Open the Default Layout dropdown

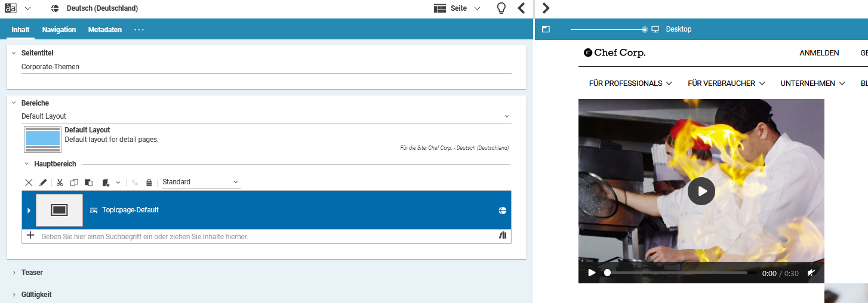click(x=266, y=116)
